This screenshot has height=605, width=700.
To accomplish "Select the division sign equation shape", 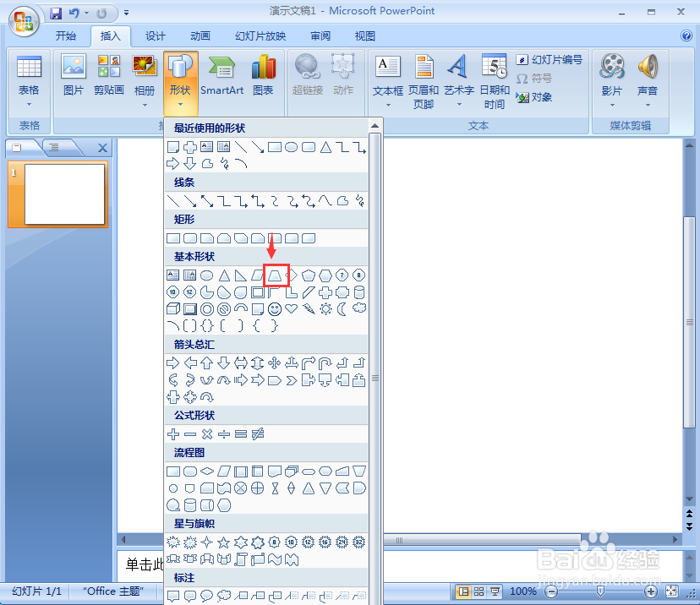I will (224, 433).
